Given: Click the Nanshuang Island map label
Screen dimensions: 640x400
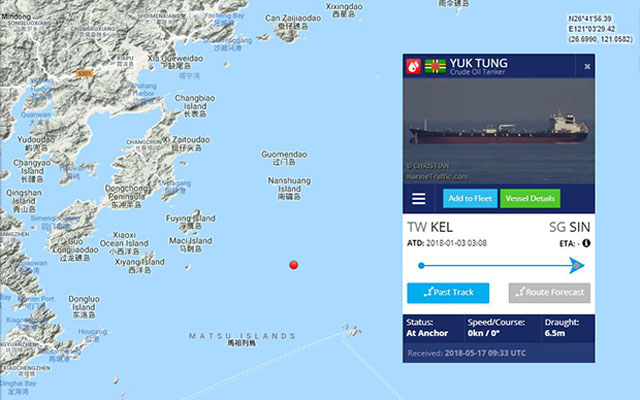Looking at the screenshot, I should pyautogui.click(x=289, y=189).
